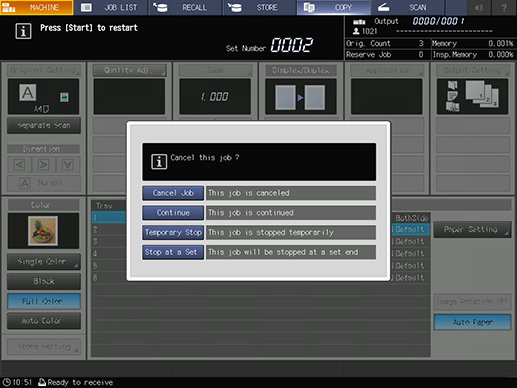517x388 pixels.
Task: Switch to the JOB LIST tab
Action: coord(111,7)
